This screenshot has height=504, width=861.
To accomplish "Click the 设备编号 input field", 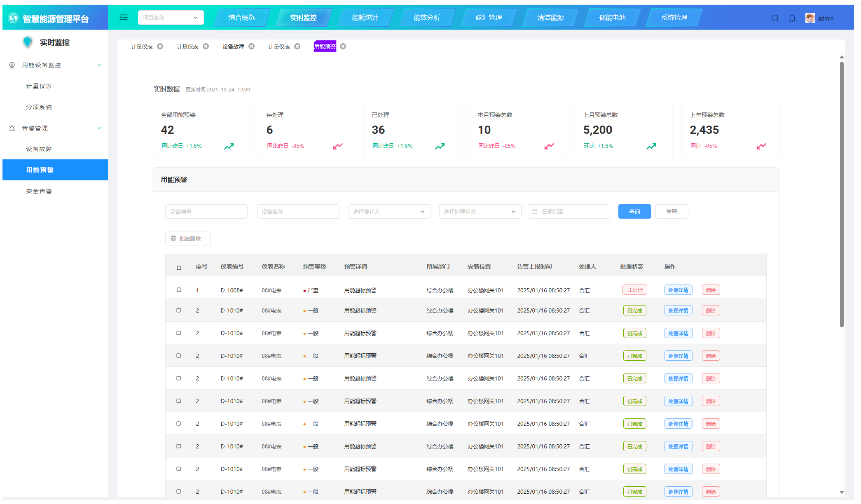I will 206,212.
